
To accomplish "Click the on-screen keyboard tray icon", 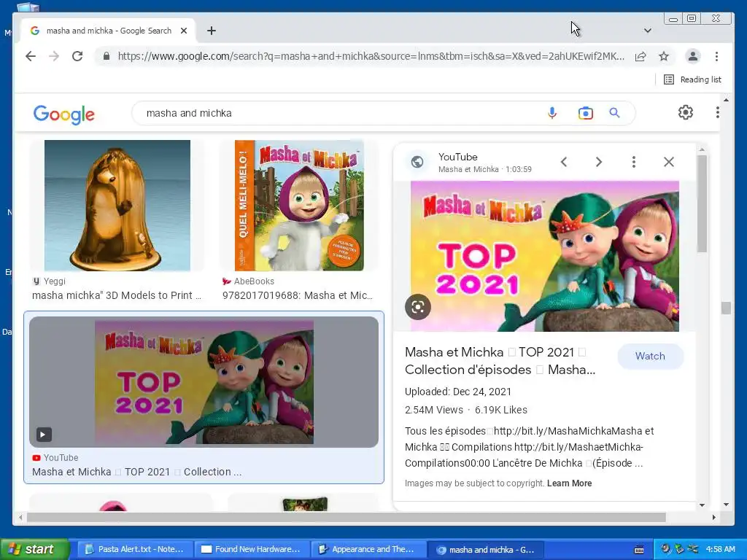I will pyautogui.click(x=639, y=550).
